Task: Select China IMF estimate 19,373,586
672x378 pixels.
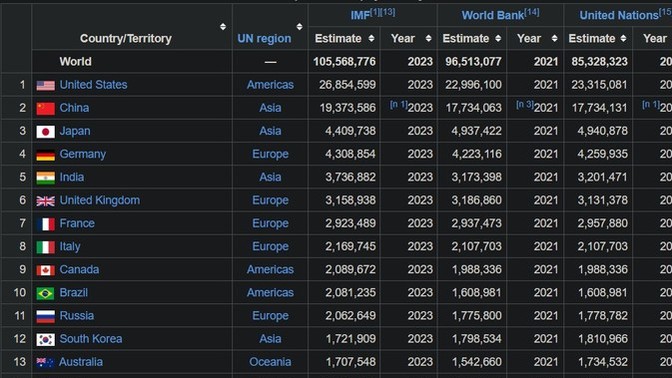Action: click(348, 108)
